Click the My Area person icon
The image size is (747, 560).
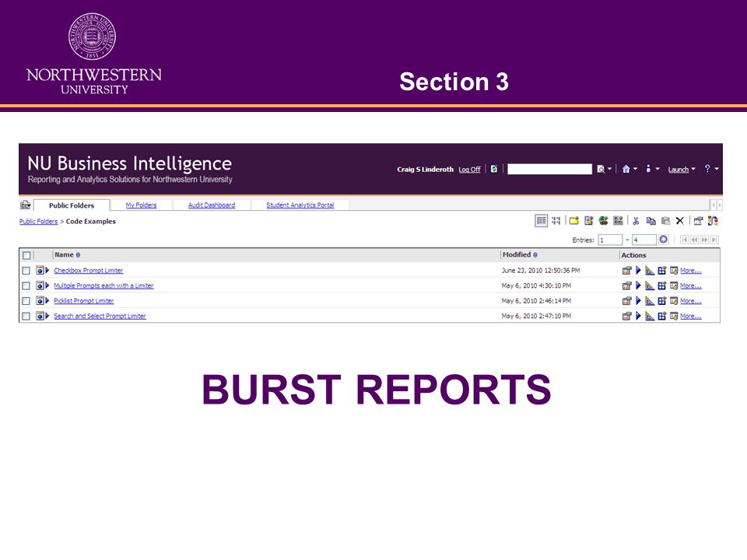click(648, 169)
